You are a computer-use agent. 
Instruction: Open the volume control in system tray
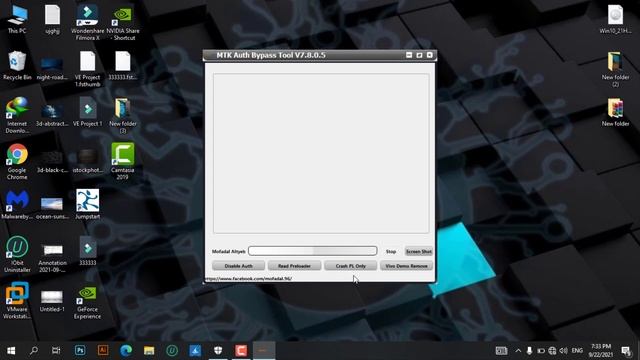(x=564, y=351)
